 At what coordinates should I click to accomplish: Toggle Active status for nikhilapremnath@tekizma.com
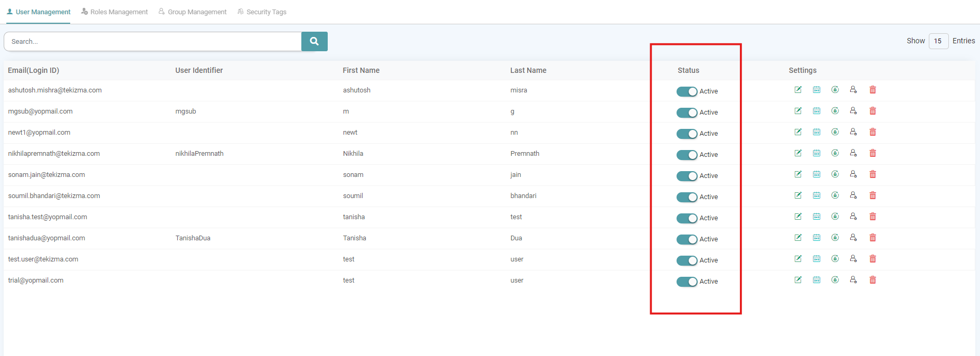[687, 155]
